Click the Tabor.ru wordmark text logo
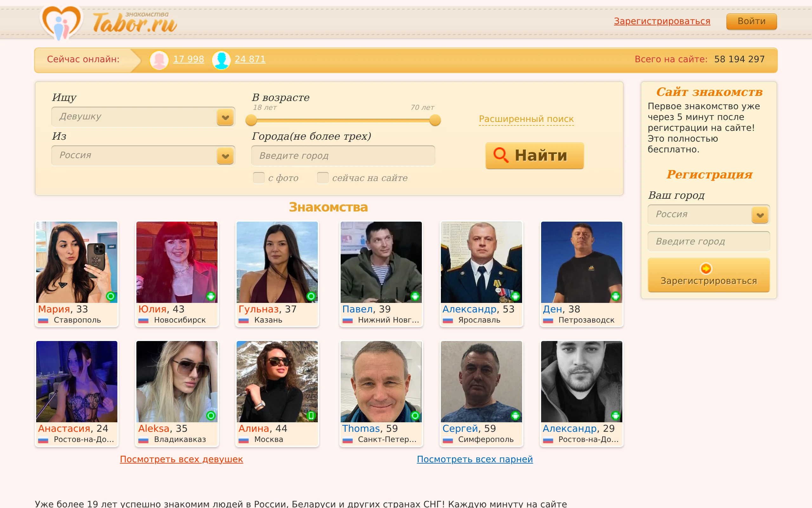The width and height of the screenshot is (812, 508). tap(134, 23)
